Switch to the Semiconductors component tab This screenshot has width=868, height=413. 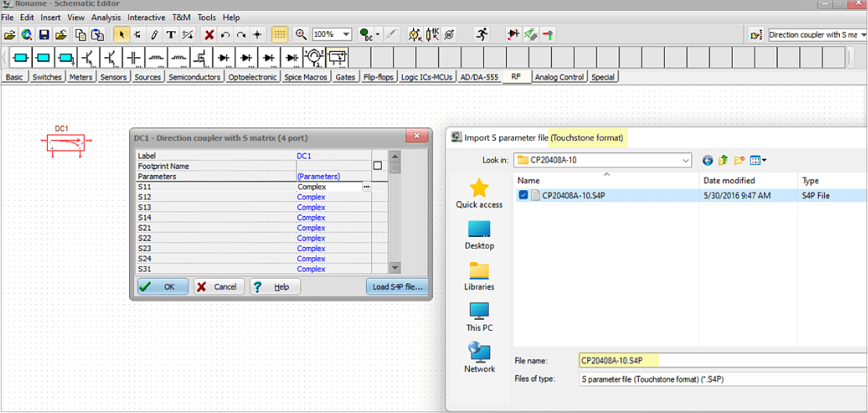tap(195, 77)
